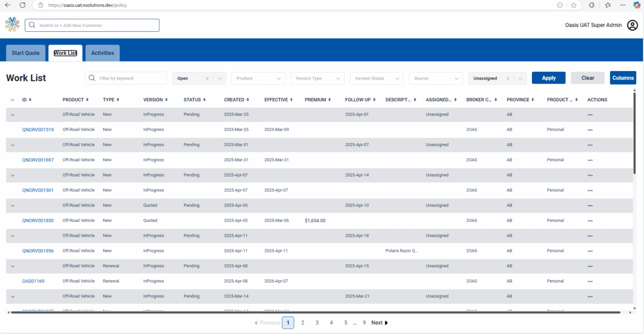This screenshot has width=644, height=334.
Task: Collapse group row above OAS01169
Action: point(12,266)
